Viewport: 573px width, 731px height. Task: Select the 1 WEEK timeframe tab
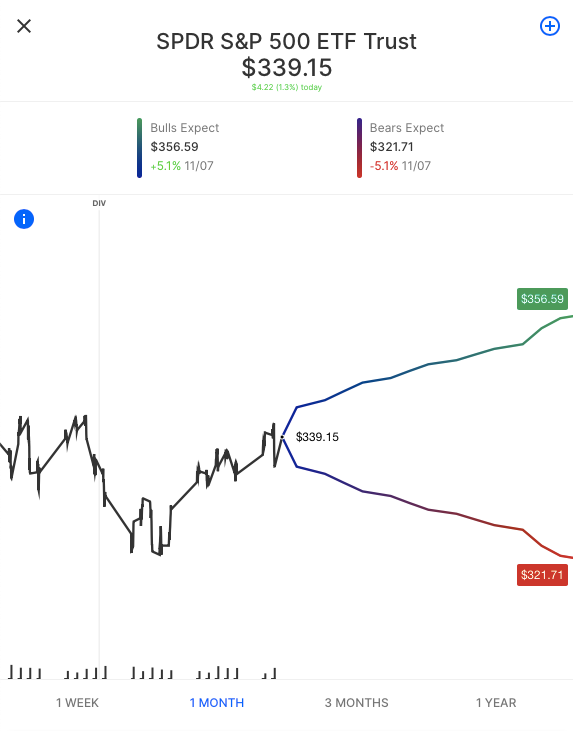77,703
